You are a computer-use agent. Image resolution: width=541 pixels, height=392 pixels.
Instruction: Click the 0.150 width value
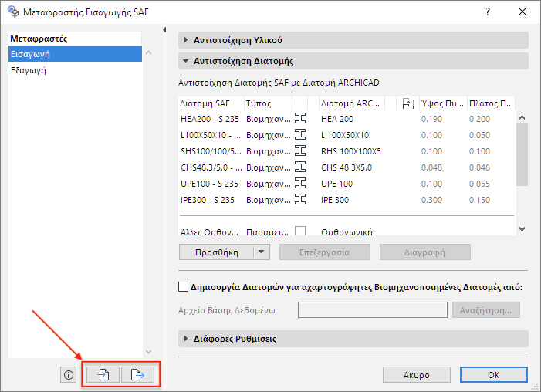coord(479,200)
